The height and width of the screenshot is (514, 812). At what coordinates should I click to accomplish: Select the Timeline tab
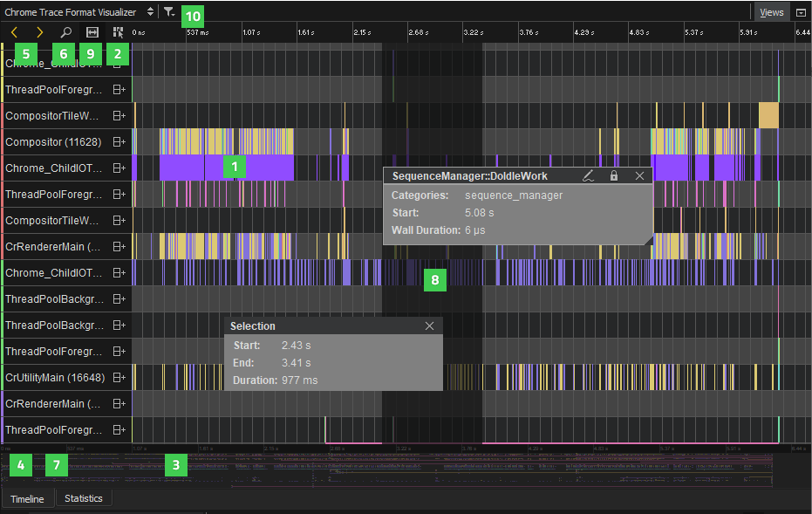point(28,498)
